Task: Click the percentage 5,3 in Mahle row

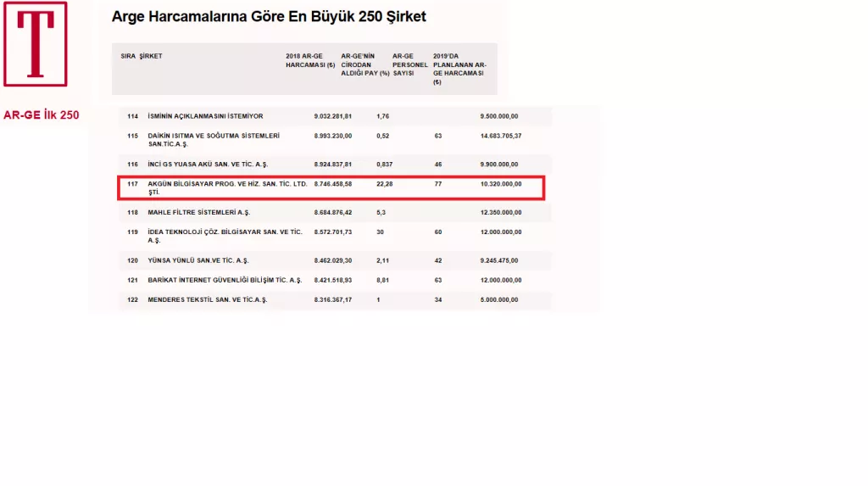Action: coord(381,212)
